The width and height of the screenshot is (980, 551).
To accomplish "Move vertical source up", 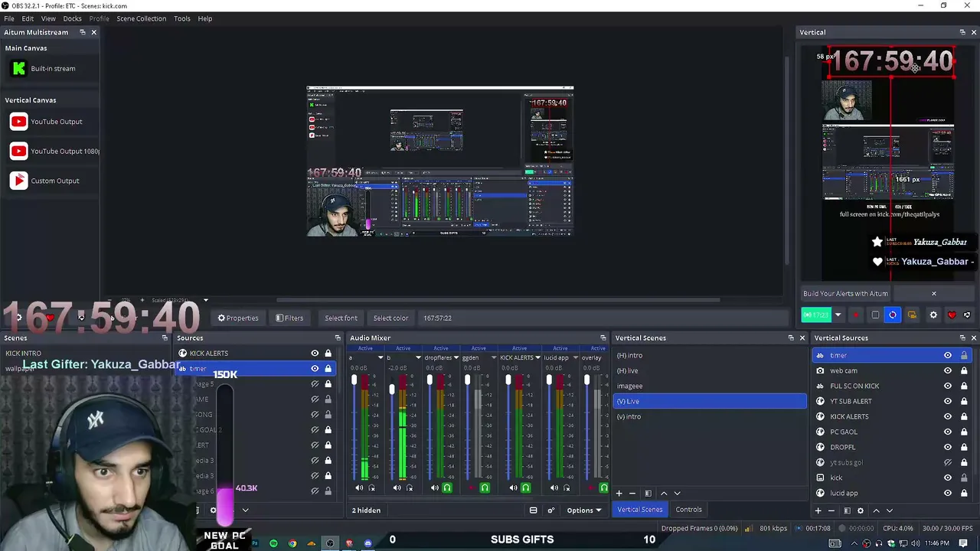I will click(876, 510).
